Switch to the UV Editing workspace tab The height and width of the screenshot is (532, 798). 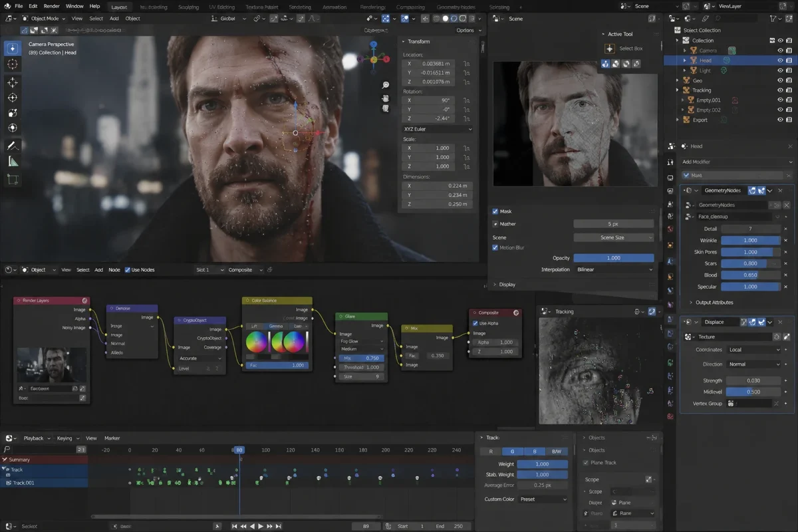(221, 7)
